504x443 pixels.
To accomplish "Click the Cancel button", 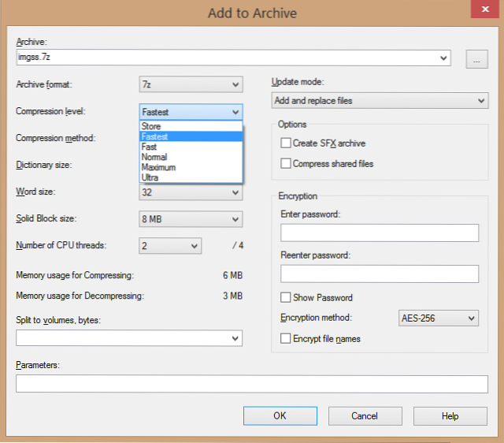I will [x=365, y=416].
